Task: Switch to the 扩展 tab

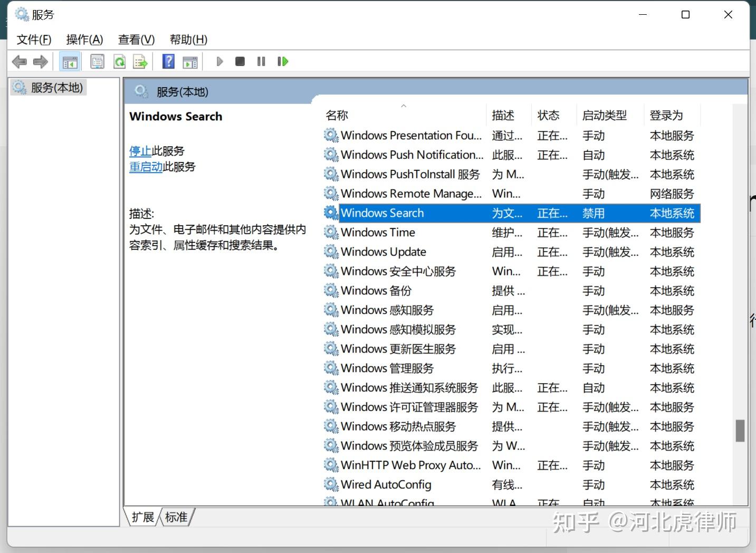Action: [x=143, y=517]
